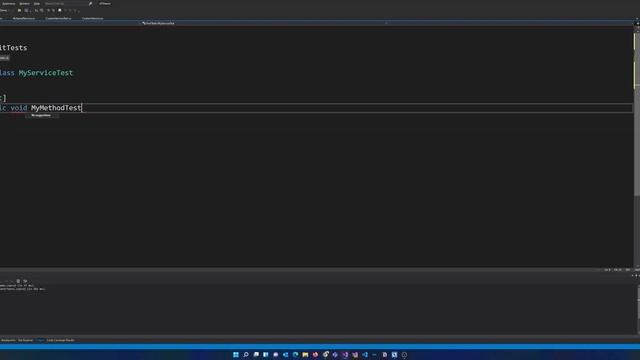640x360 pixels.
Task: Open Task View from the taskbar
Action: point(256,355)
